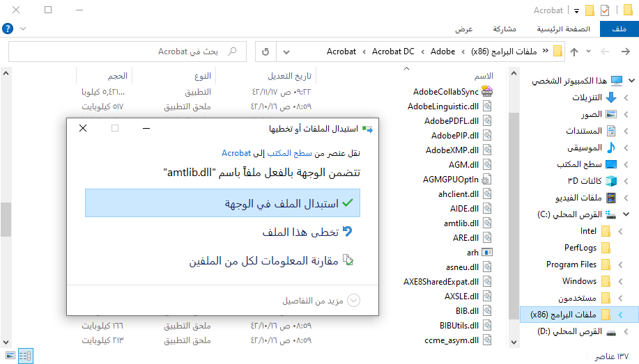Collapse هذا الكمبيوتر الشخصي tree node

tap(631, 81)
